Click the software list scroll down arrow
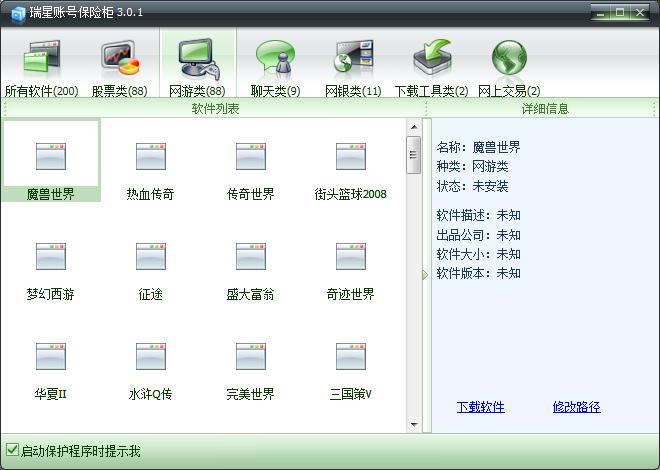Image resolution: width=660 pixels, height=470 pixels. click(x=414, y=424)
